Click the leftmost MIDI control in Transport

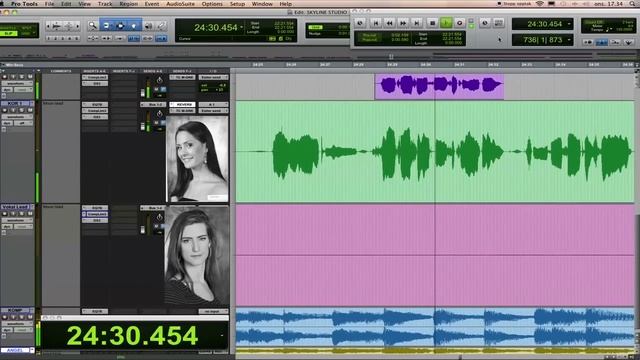pos(588,42)
